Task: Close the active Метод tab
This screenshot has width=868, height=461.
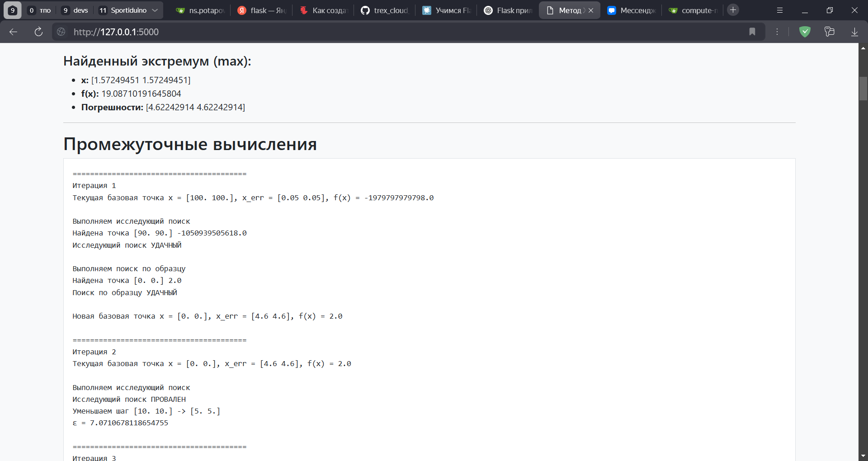Action: pos(591,9)
